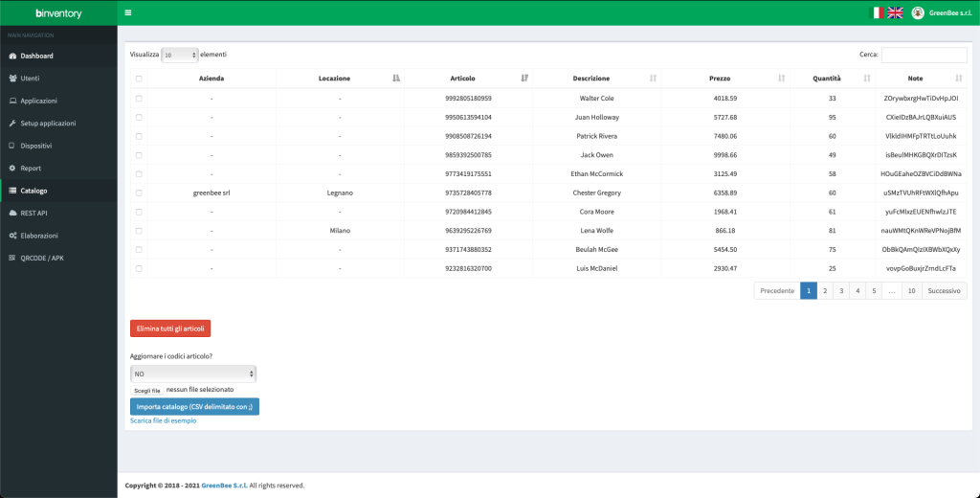Open the Scarica file di esempio link
This screenshot has width=980, height=498.
tap(163, 421)
